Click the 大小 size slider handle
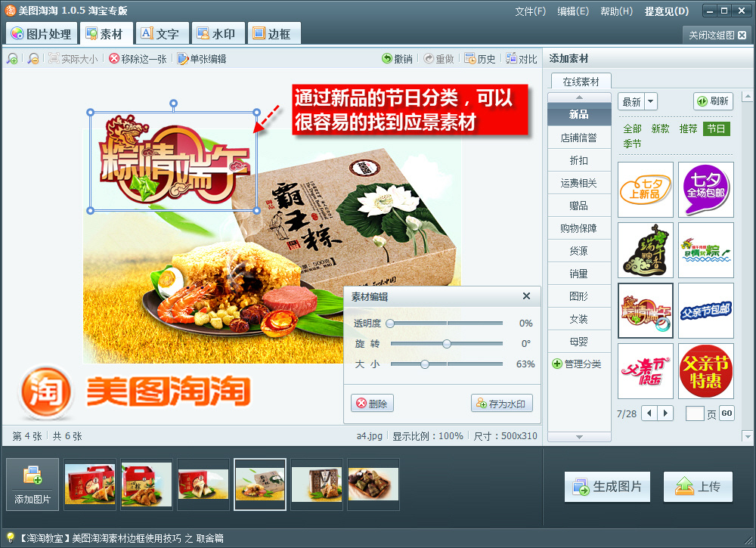The image size is (756, 548). (x=425, y=364)
